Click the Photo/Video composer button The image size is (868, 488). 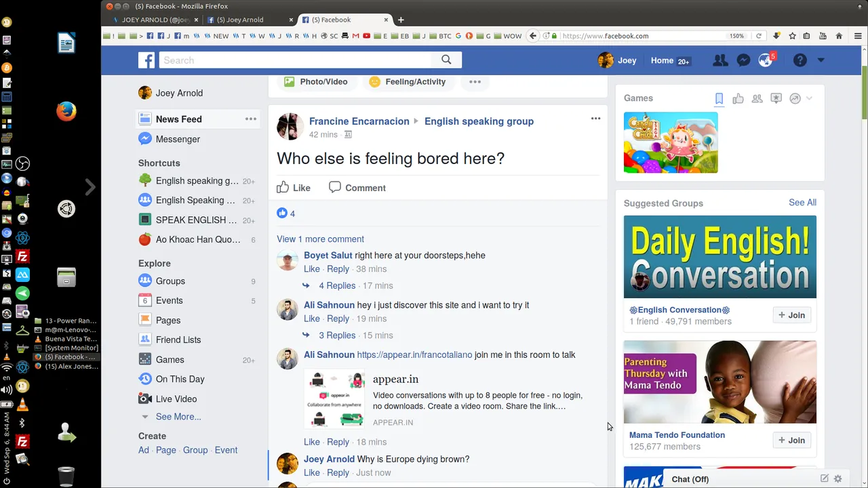click(x=316, y=81)
